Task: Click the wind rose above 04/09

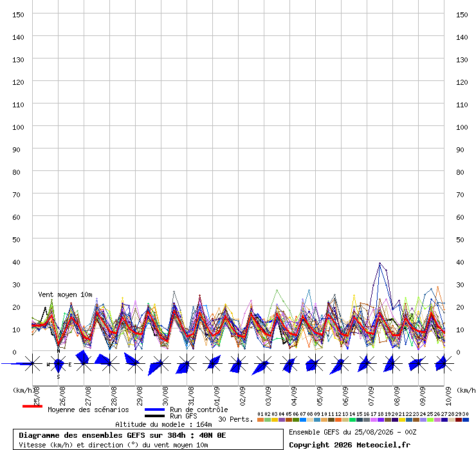Action: click(289, 363)
